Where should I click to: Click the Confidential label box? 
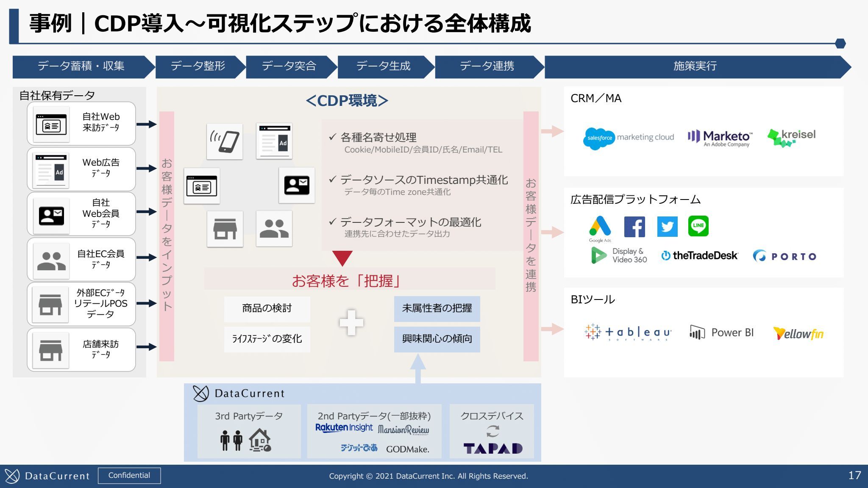[129, 475]
